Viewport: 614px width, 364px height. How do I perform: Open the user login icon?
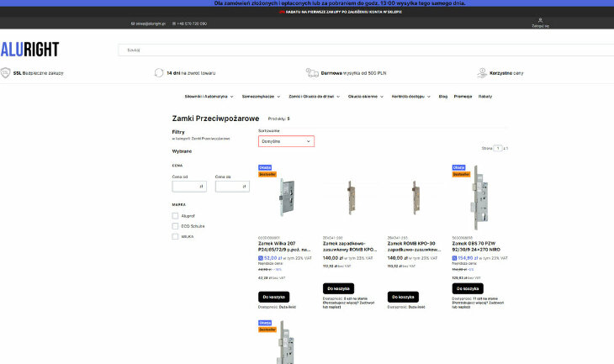pyautogui.click(x=540, y=20)
